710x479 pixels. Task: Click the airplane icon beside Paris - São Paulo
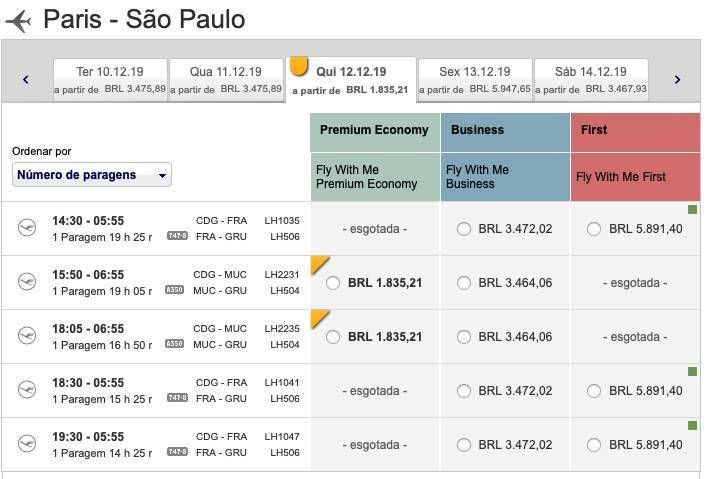tap(19, 21)
